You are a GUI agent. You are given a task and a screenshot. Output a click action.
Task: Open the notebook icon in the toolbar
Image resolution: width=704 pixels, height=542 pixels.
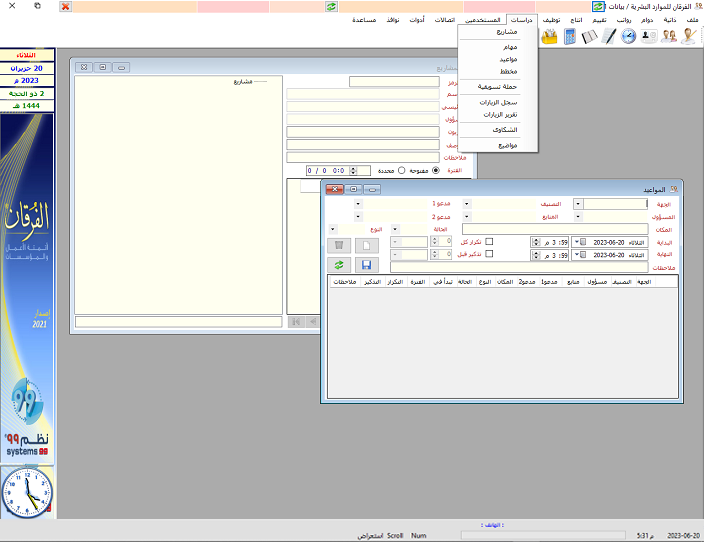click(589, 36)
